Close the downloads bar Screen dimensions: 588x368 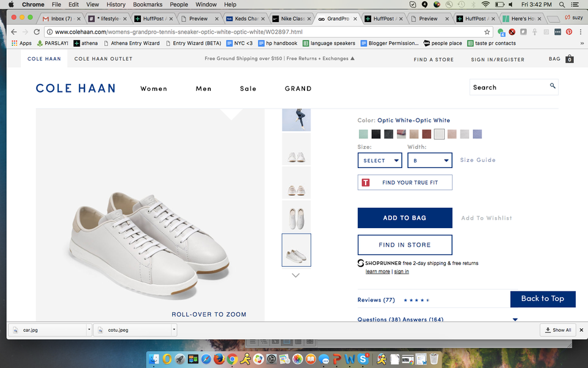click(581, 330)
